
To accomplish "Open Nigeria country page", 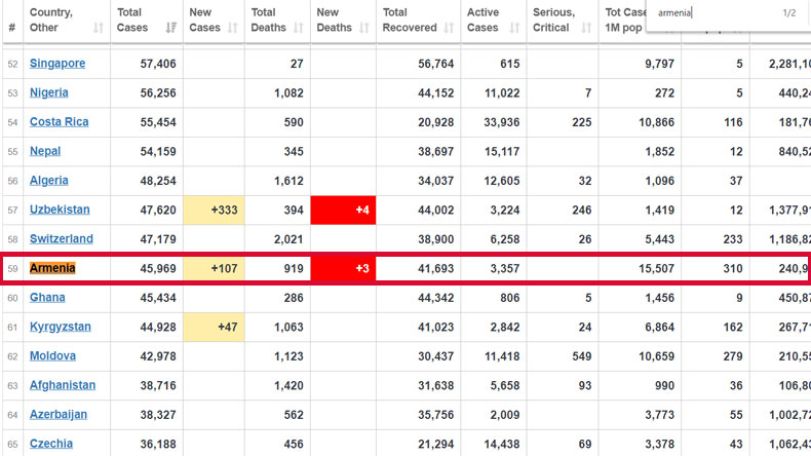I will coord(49,93).
